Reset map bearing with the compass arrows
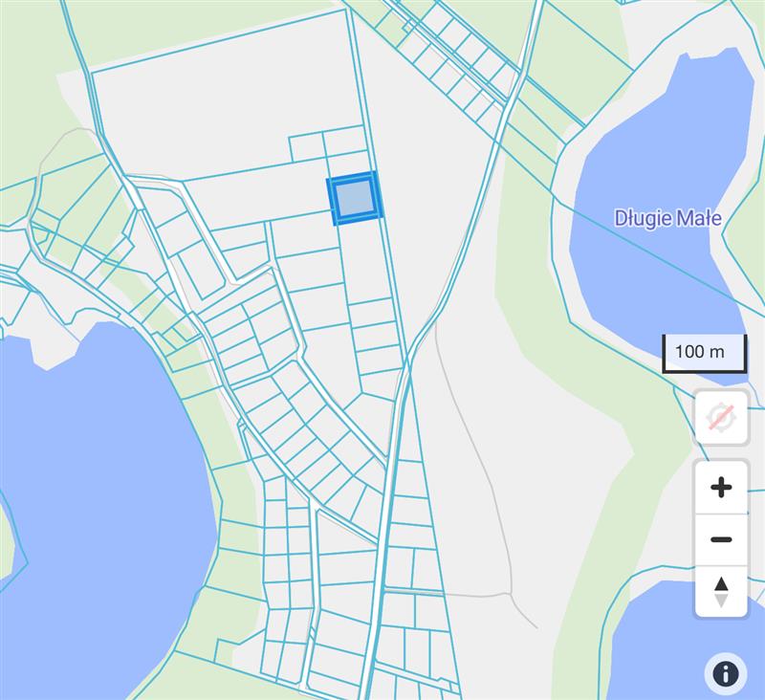Viewport: 765px width, 700px height. click(x=721, y=591)
